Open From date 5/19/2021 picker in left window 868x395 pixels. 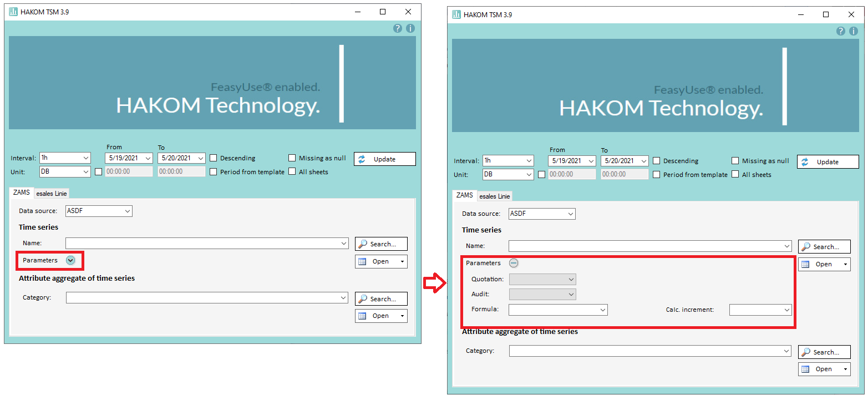click(129, 158)
